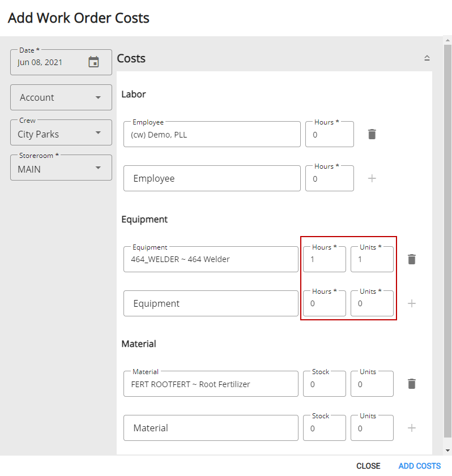Screen dimensions: 452x476
Task: Add the empty Equipment row
Action: [x=412, y=303]
